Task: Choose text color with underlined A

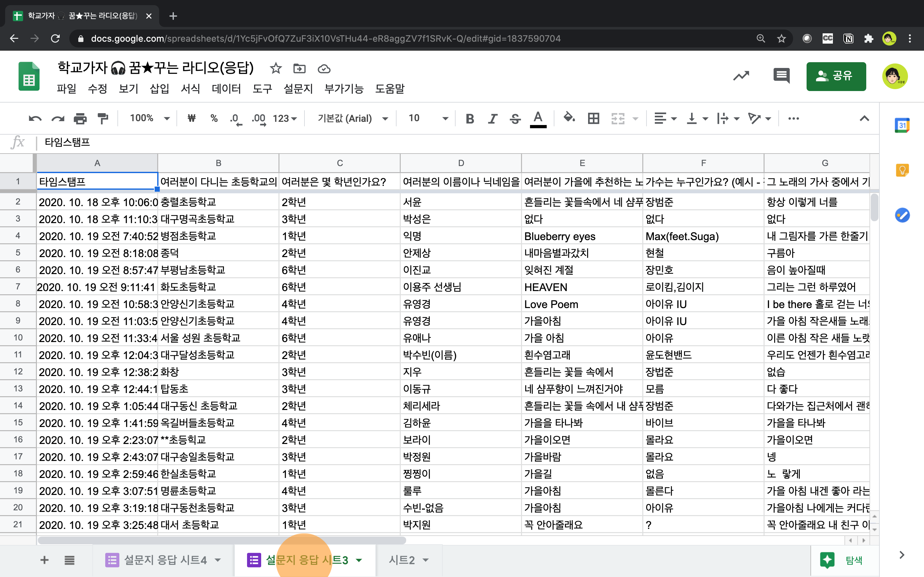Action: pos(538,119)
